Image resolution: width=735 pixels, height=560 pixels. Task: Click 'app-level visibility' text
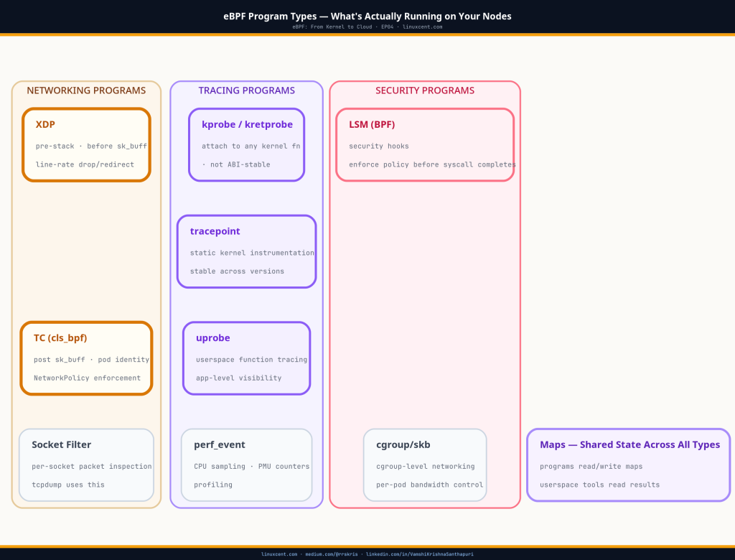(x=238, y=378)
